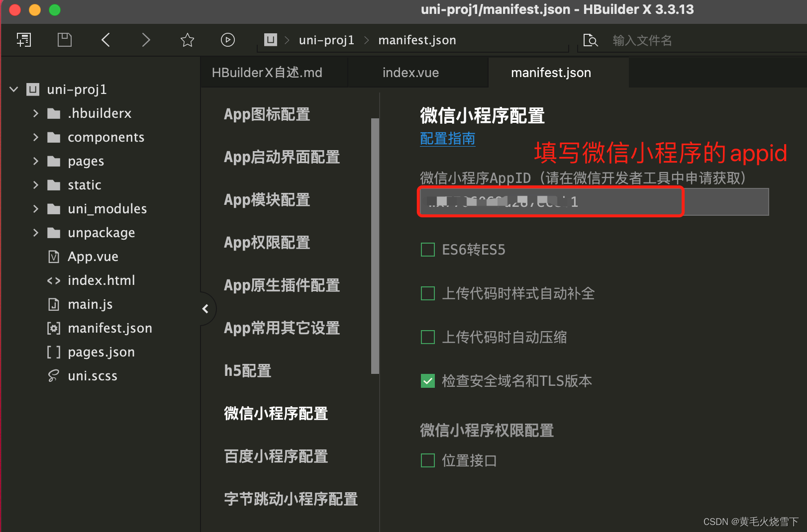Enable the ES6转ES5 checkbox
Image resolution: width=807 pixels, height=532 pixels.
pos(427,249)
